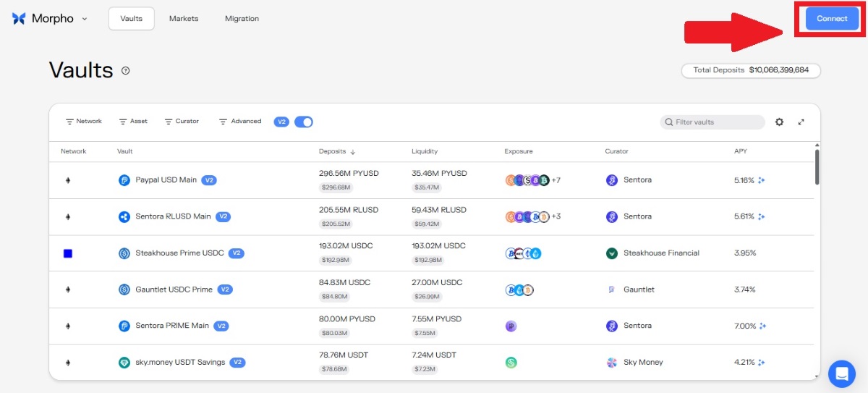Click the $296.68M deposits value chip
Image resolution: width=868 pixels, height=393 pixels.
(x=336, y=187)
